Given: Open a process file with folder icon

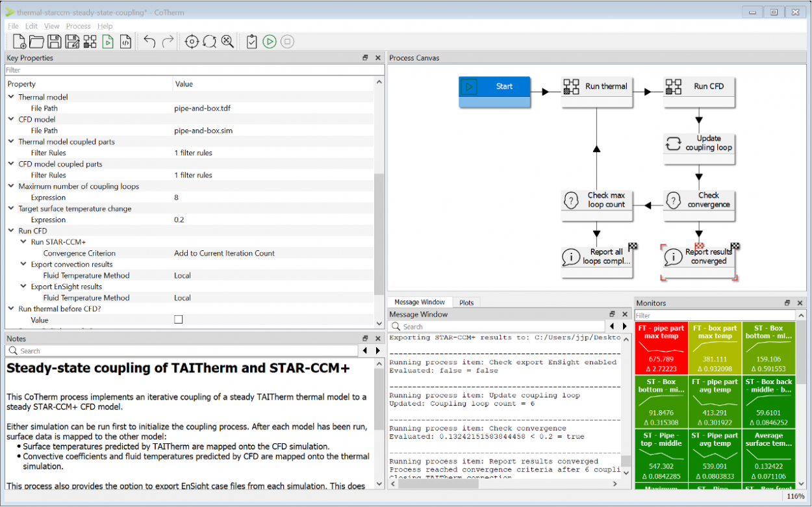Looking at the screenshot, I should (x=37, y=42).
